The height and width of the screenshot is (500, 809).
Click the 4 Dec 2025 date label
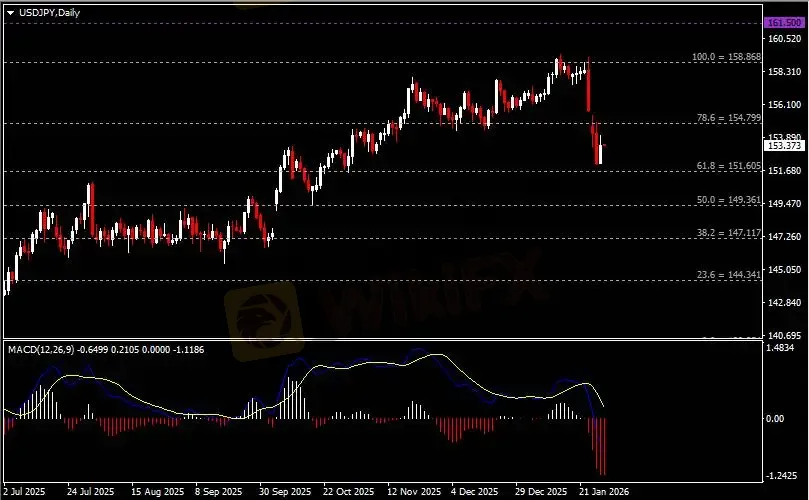point(475,491)
